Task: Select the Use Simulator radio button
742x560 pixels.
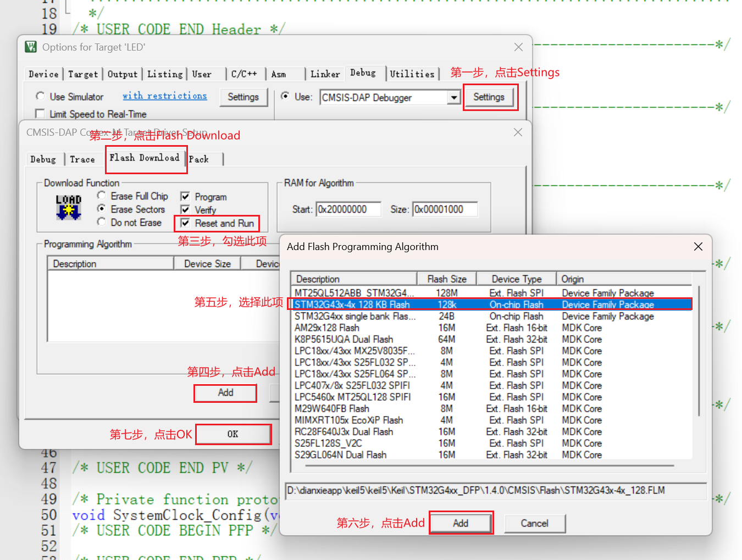Action: coord(40,96)
